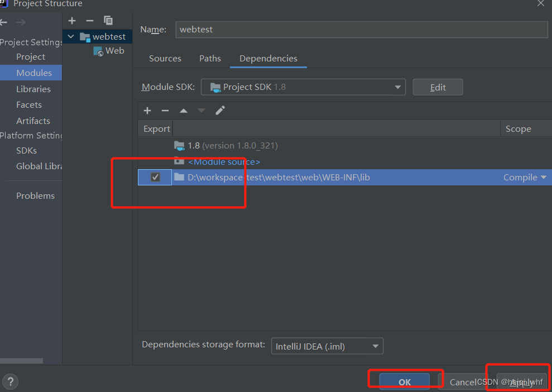
Task: Add a dependency with plus icon
Action: 147,111
